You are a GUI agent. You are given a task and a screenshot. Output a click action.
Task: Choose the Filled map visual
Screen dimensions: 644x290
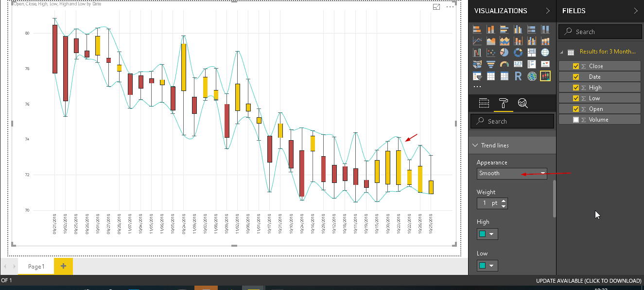pyautogui.click(x=477, y=64)
